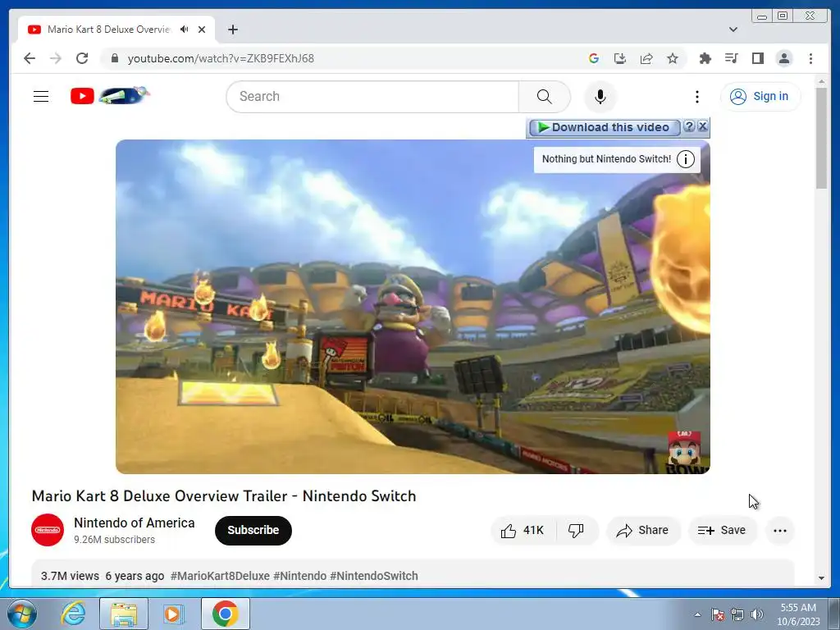Toggle Chrome side panel
Image resolution: width=840 pixels, height=630 pixels.
point(757,58)
